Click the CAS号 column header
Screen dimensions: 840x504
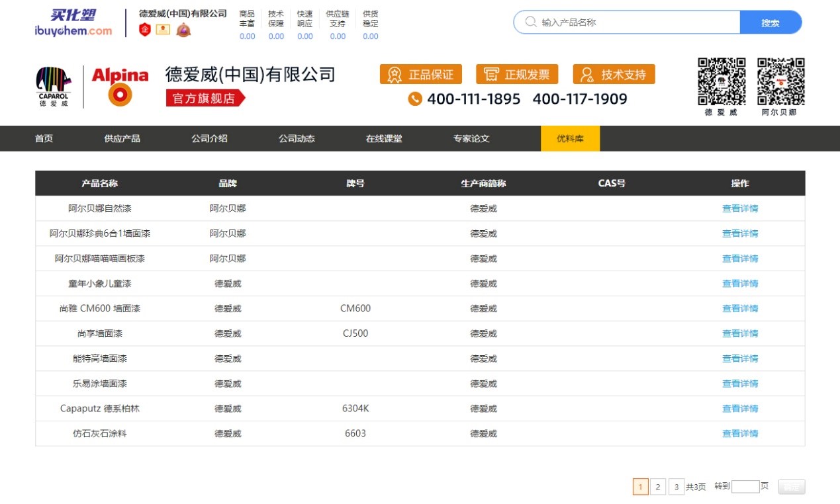(x=612, y=183)
